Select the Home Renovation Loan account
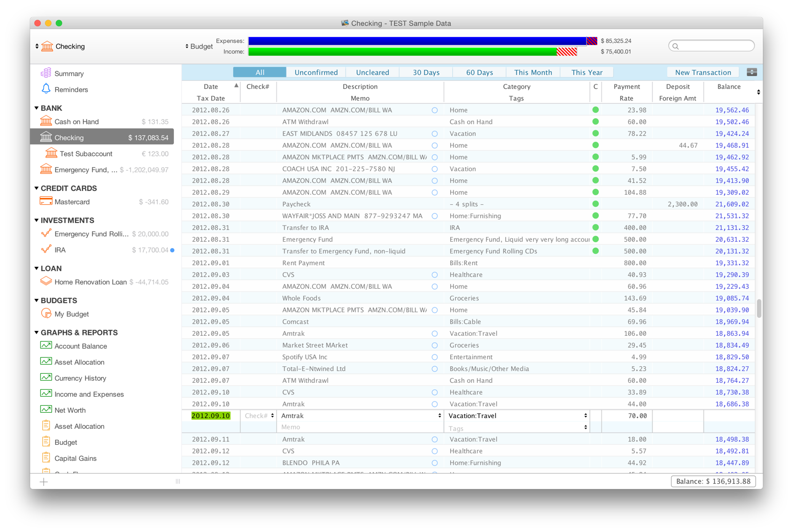The width and height of the screenshot is (793, 532). tap(89, 282)
